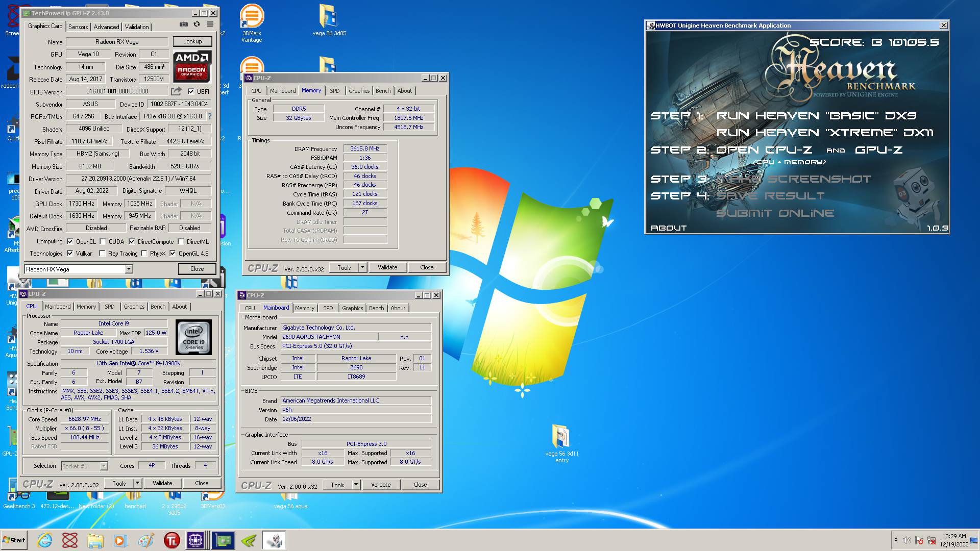Click the green NVIDIA taskbar icon
This screenshot has height=551, width=980.
point(249,540)
